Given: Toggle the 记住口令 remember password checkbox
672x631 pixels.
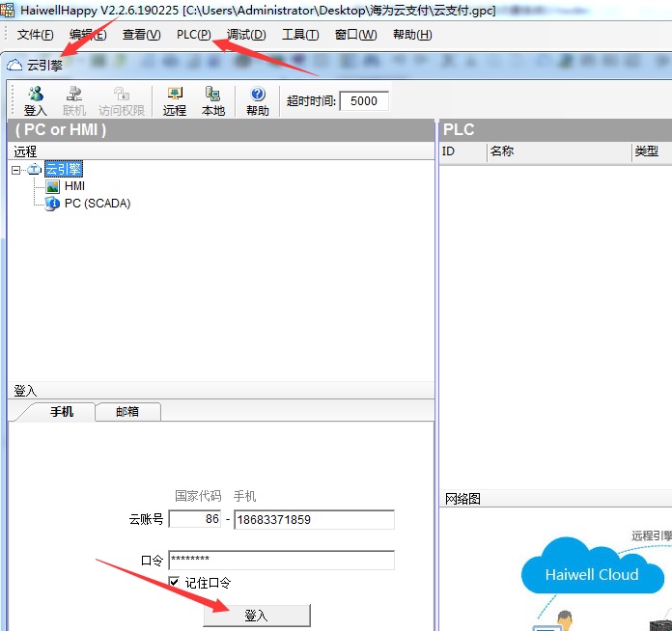Looking at the screenshot, I should [174, 583].
